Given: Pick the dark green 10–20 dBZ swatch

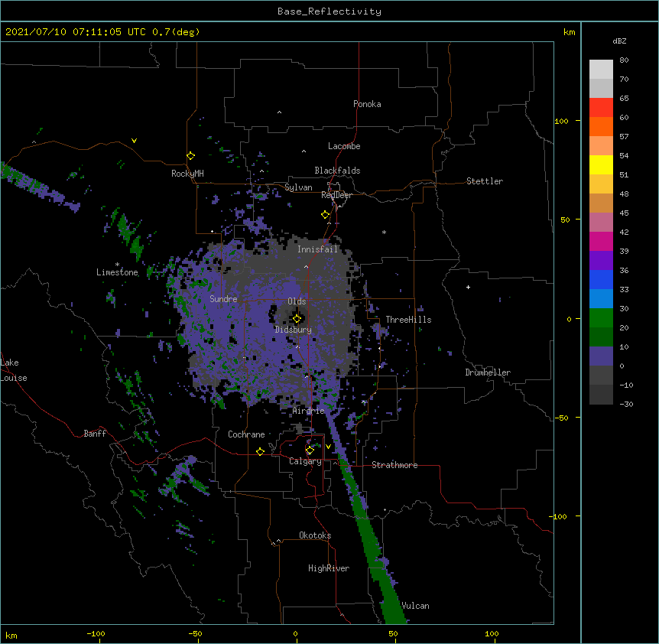Looking at the screenshot, I should pyautogui.click(x=601, y=337).
